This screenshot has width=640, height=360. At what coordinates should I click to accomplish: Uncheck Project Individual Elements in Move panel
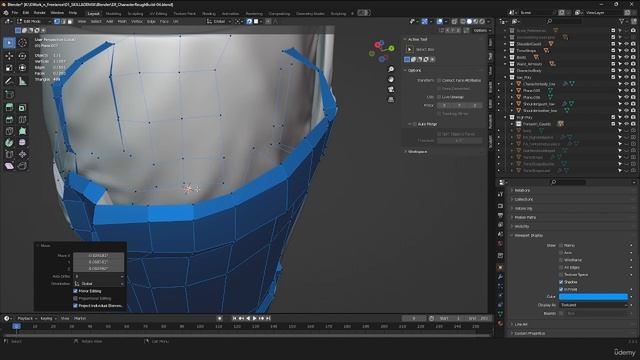point(75,306)
